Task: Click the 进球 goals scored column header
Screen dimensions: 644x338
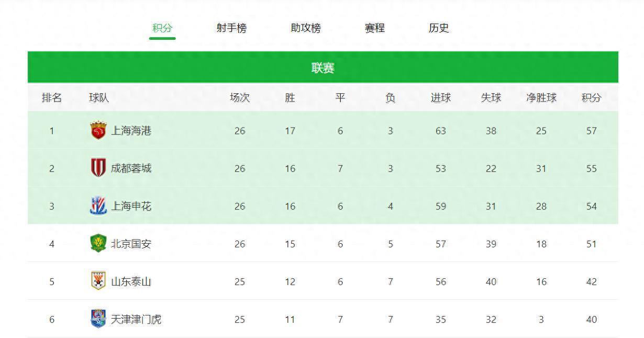Action: (441, 97)
